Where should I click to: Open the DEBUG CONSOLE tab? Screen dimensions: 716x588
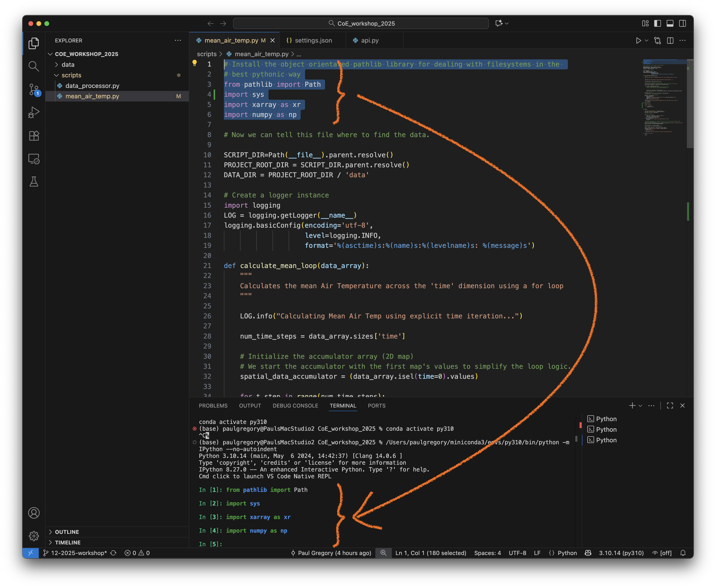(x=295, y=406)
